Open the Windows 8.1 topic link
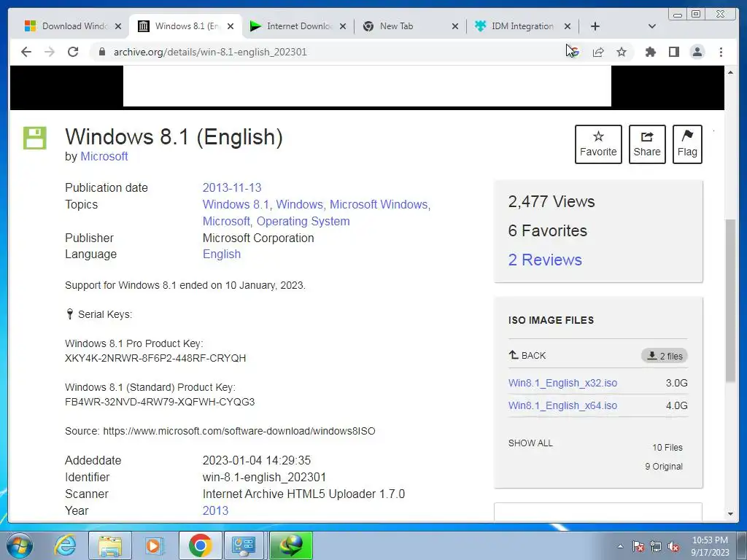Image resolution: width=747 pixels, height=560 pixels. [x=236, y=204]
